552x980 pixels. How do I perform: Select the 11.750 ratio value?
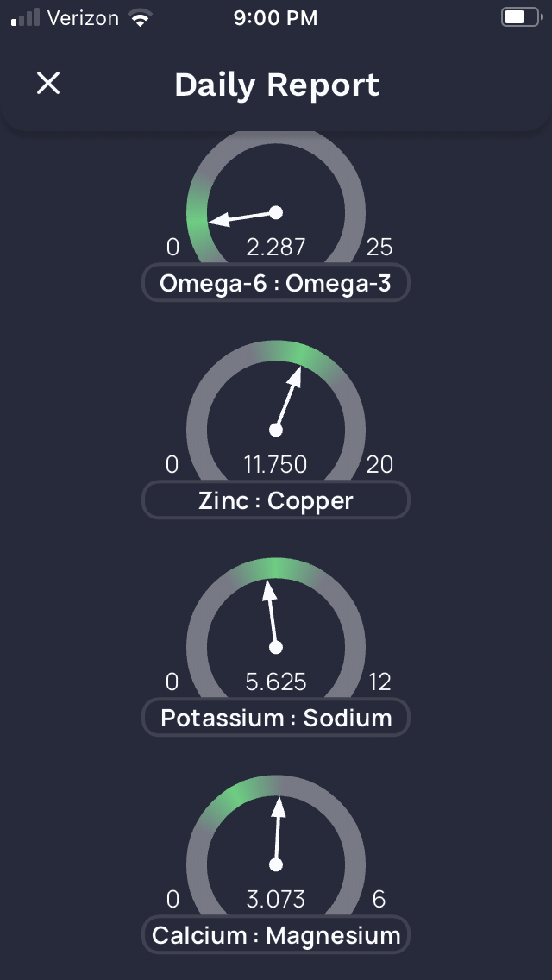(x=276, y=465)
